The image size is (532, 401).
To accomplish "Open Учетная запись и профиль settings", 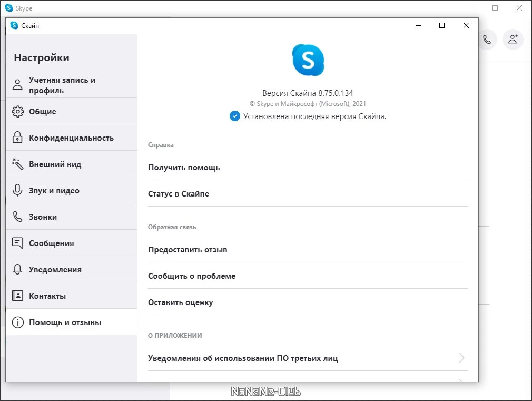I will point(72,85).
